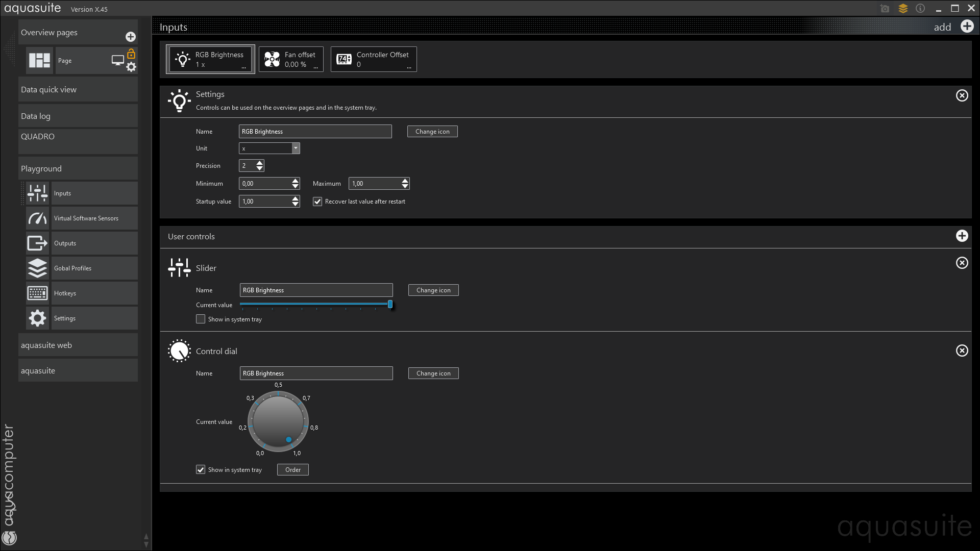Collapse the Playground section

pos(78,168)
